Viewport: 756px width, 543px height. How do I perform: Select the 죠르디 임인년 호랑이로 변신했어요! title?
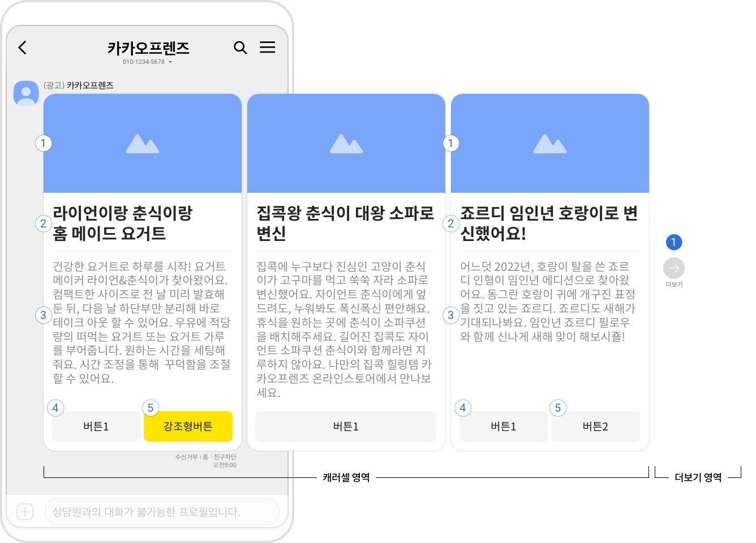[x=549, y=223]
